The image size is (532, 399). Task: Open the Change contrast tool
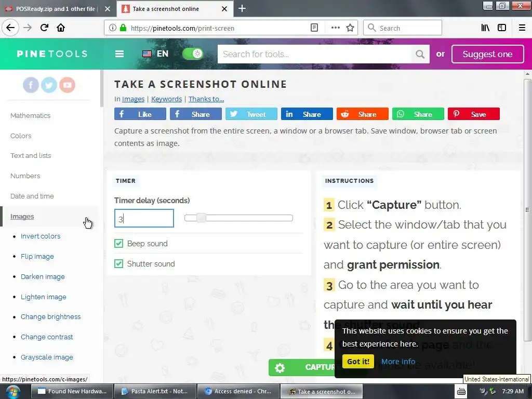pyautogui.click(x=46, y=337)
